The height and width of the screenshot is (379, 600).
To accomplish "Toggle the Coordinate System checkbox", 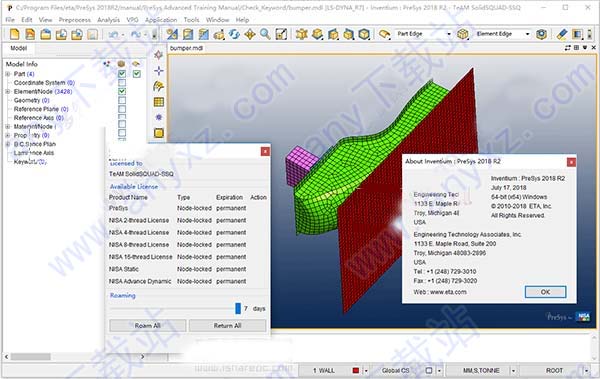I will click(122, 83).
